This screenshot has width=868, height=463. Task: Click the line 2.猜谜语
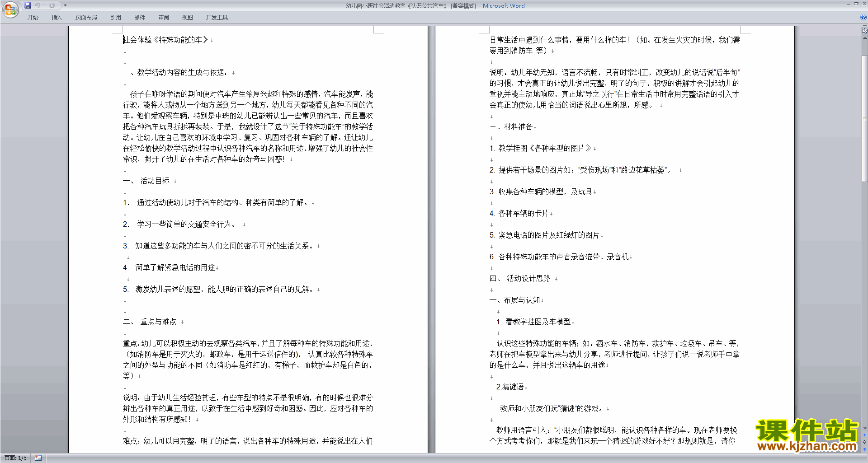pos(510,387)
